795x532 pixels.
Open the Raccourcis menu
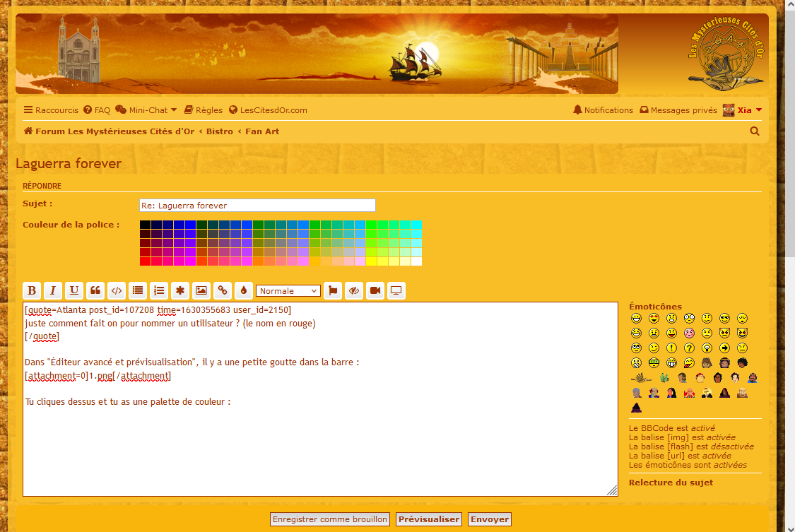pyautogui.click(x=51, y=110)
